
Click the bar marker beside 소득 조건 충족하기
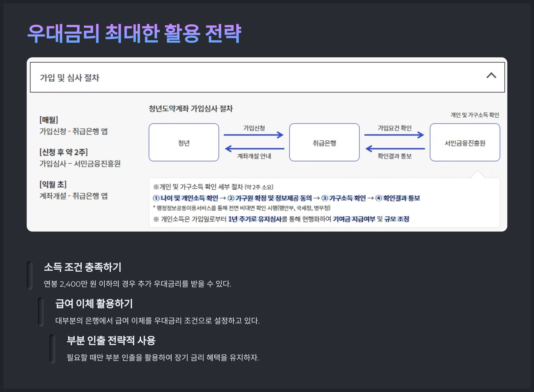click(x=29, y=275)
